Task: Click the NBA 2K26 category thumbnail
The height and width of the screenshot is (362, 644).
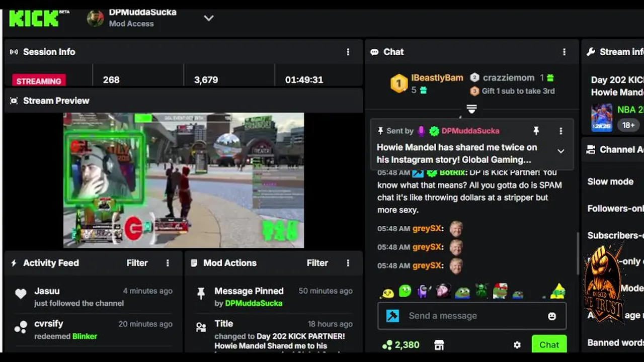Action: (x=602, y=117)
